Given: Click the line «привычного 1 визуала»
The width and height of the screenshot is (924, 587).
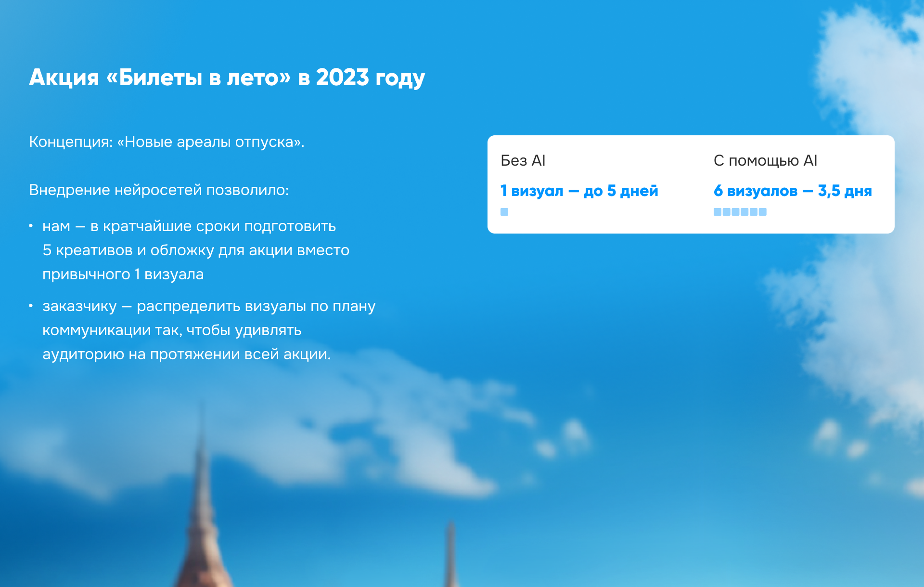Looking at the screenshot, I should coord(123,274).
